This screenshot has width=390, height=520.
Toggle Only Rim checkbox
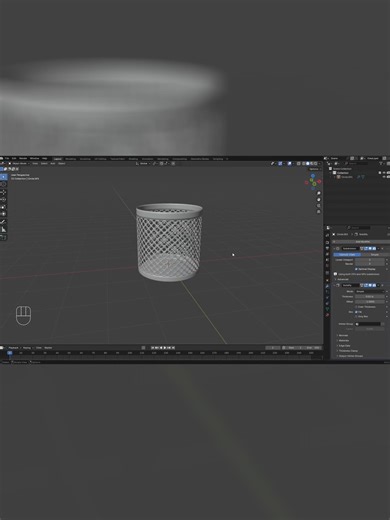click(356, 316)
